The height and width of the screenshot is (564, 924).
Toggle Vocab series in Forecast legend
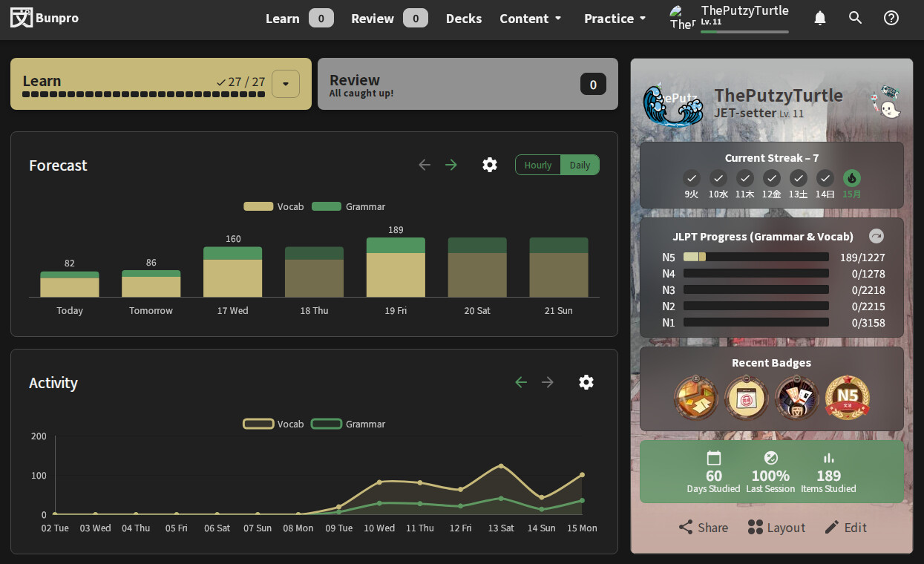pyautogui.click(x=274, y=206)
